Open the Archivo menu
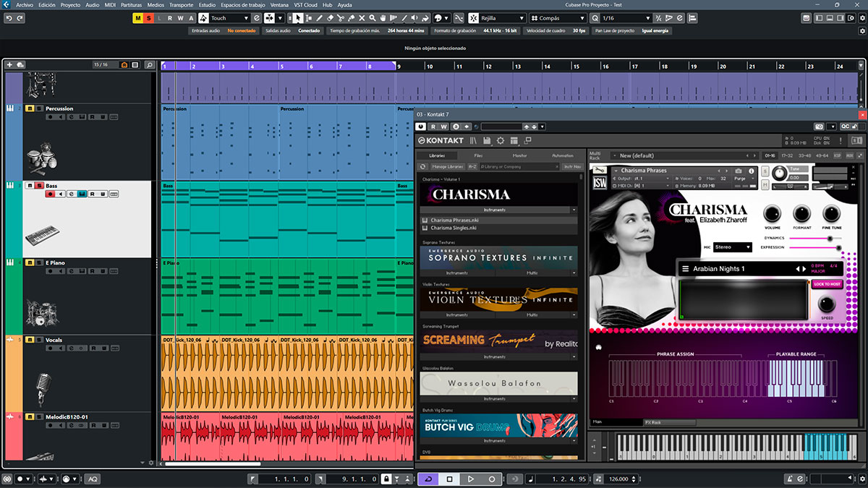Screen dimensions: 868x488 25,4
